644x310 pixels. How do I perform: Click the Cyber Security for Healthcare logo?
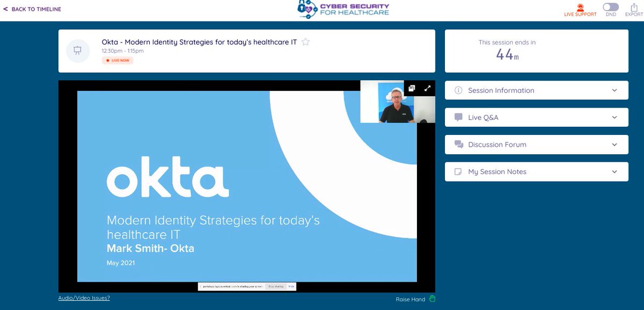[x=343, y=10]
